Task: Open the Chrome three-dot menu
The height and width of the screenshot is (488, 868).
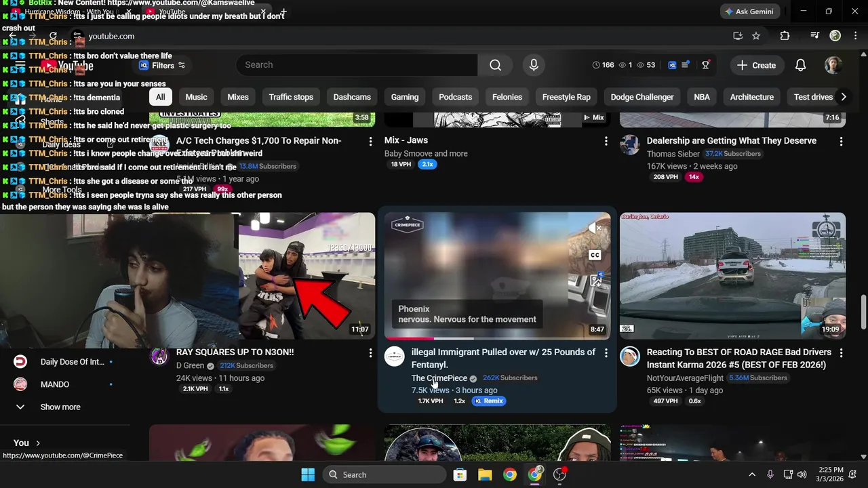Action: pos(854,36)
